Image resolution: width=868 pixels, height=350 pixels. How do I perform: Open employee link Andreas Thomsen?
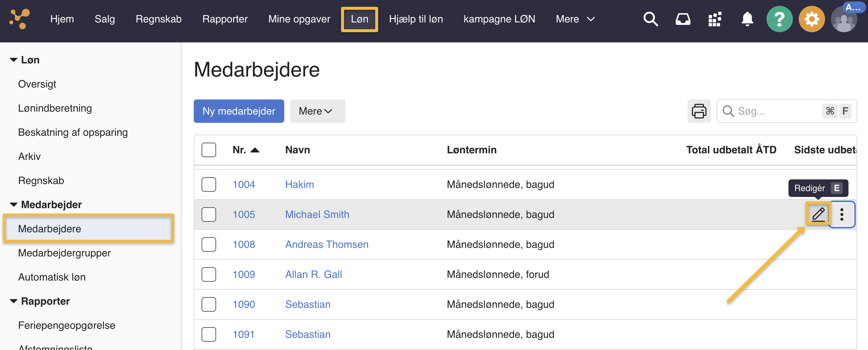tap(326, 244)
